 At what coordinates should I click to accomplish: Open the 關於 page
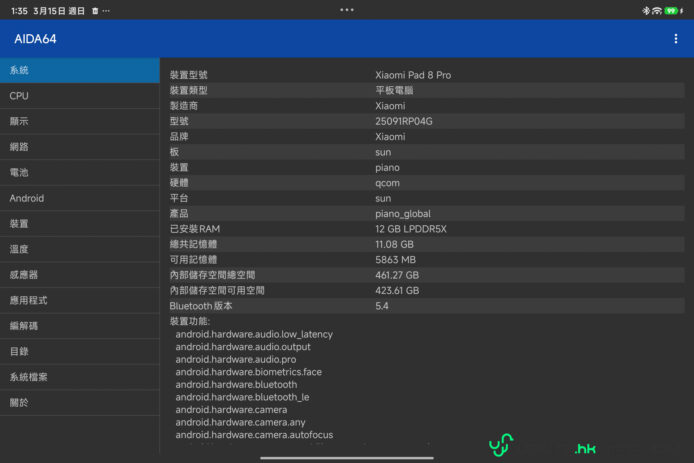coord(79,403)
